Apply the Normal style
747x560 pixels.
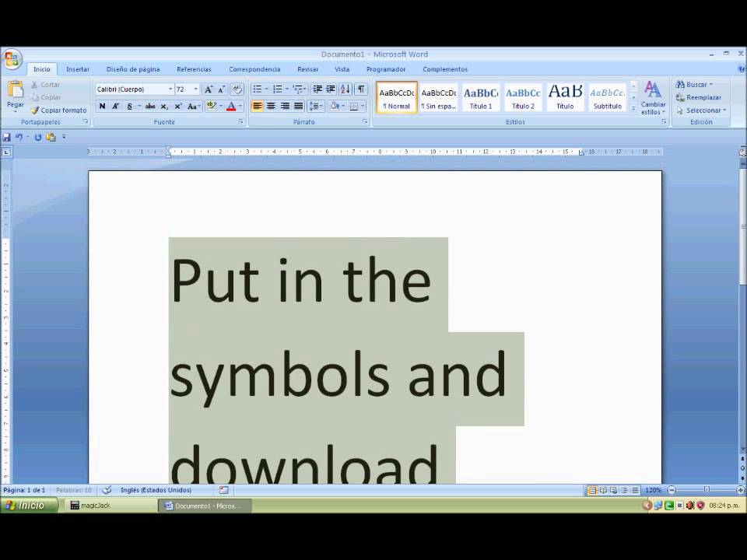click(396, 98)
